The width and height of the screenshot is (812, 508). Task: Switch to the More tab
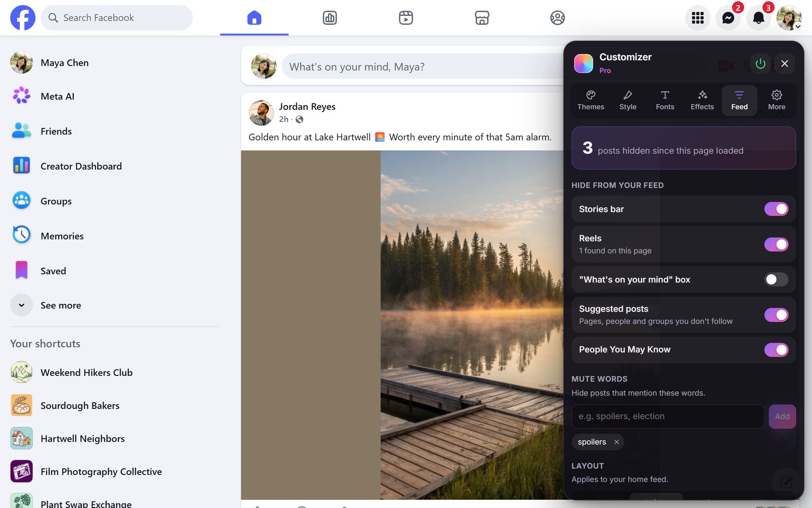776,100
